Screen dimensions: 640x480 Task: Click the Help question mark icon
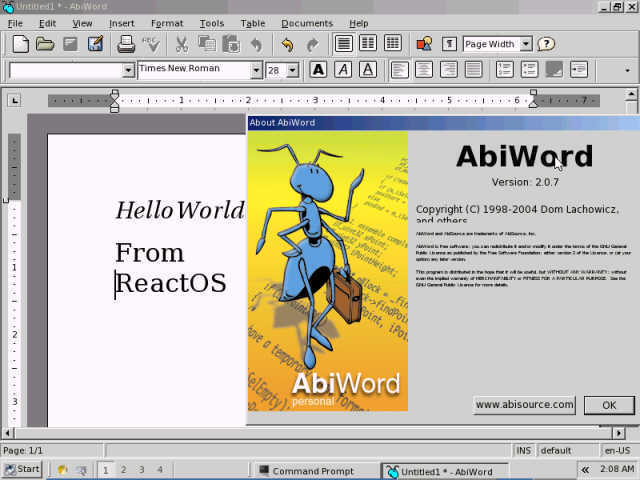[546, 44]
